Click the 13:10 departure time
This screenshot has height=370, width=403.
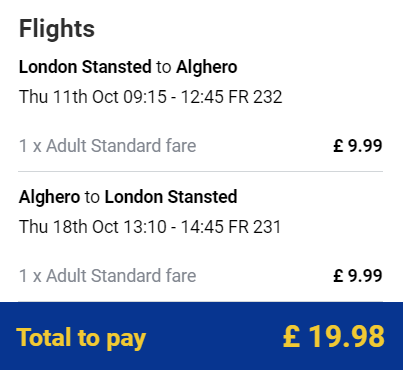click(x=145, y=227)
